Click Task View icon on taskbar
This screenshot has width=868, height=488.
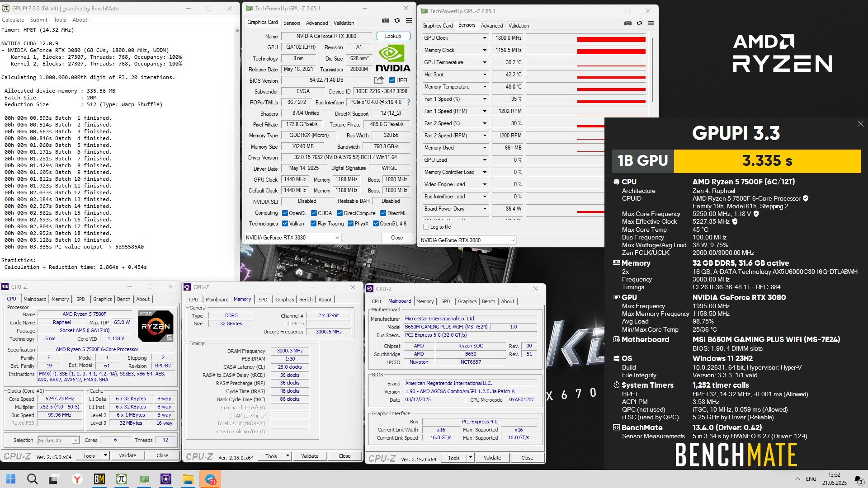[x=53, y=479]
